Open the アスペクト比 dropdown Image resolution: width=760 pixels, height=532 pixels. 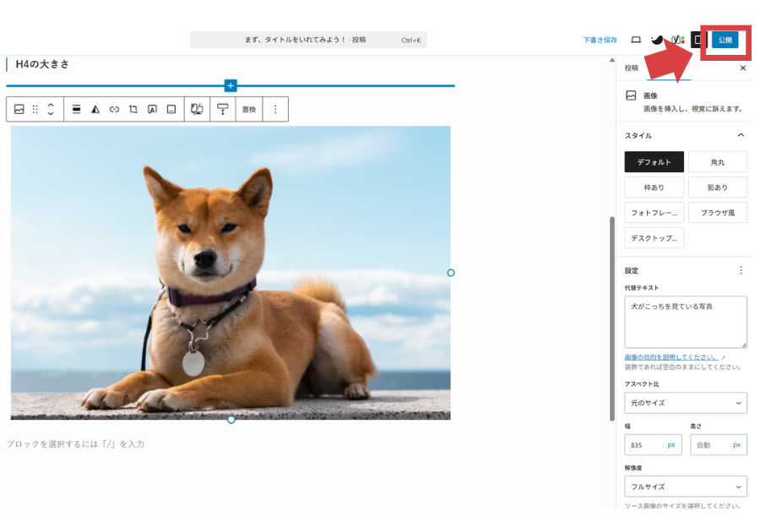[x=685, y=403]
